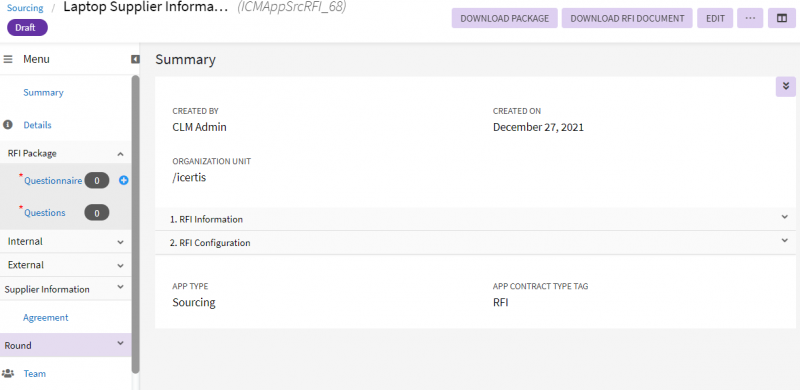This screenshot has height=390, width=800.
Task: Click the Laptop Supplier Informa… title
Action: click(x=145, y=8)
